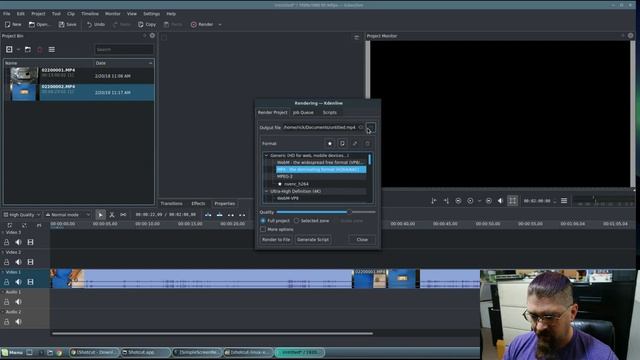Mute audio on Video 2 track
This screenshot has width=640, height=360.
(x=18, y=262)
